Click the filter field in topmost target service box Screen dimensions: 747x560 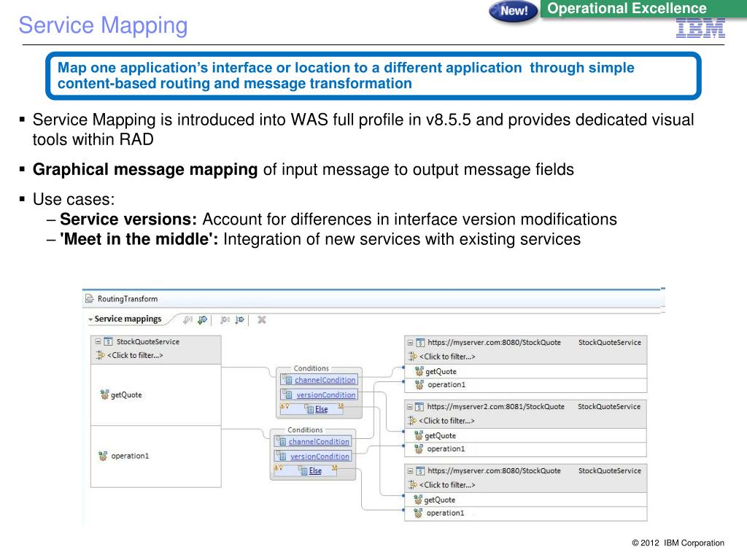pos(447,357)
